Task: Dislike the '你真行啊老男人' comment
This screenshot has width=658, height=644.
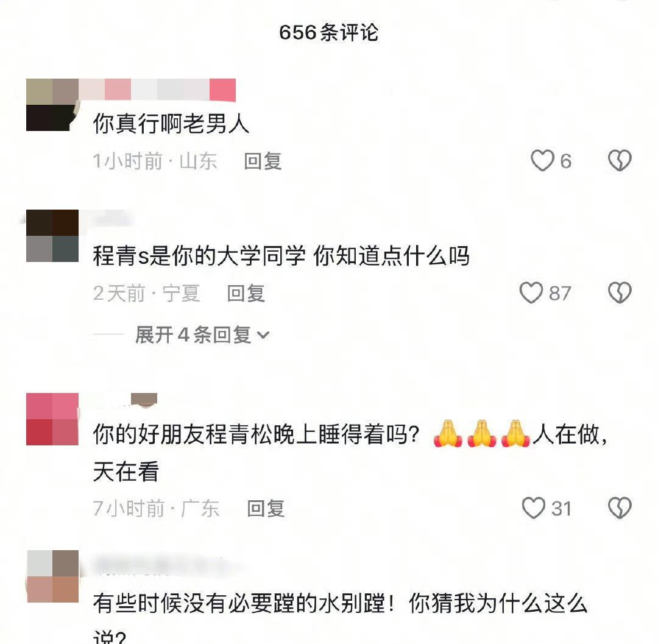Action: [x=620, y=161]
